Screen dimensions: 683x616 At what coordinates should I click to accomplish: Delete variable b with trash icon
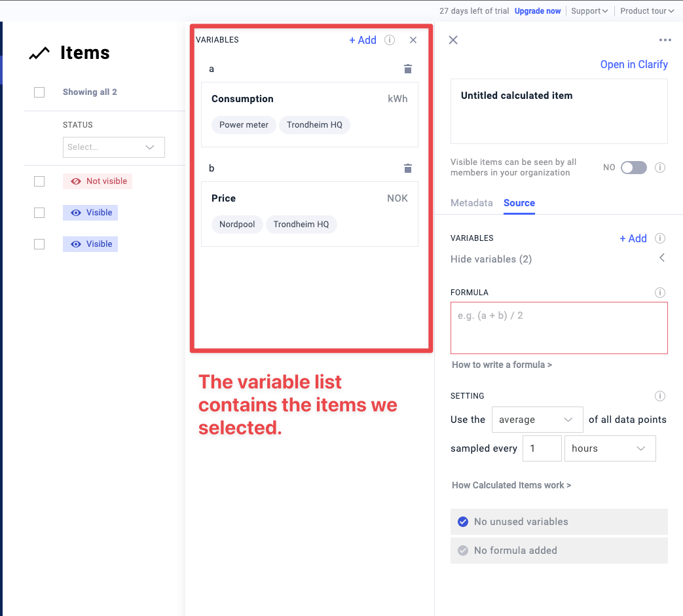pyautogui.click(x=408, y=168)
